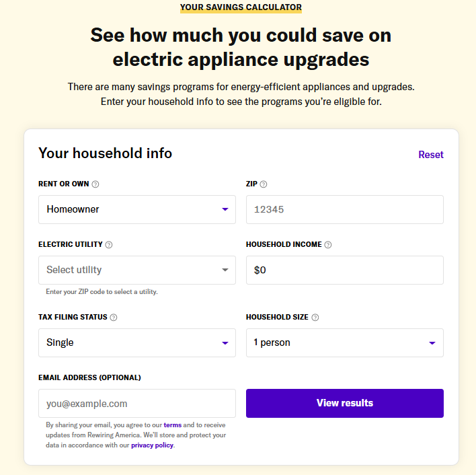Click the Household Size help icon
The image size is (476, 475).
click(x=315, y=318)
